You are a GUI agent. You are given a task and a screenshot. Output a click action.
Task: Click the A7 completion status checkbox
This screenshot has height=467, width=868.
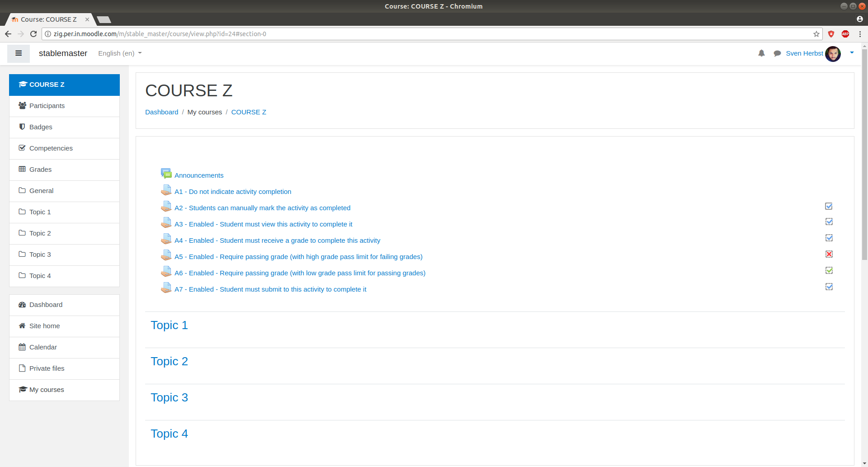coord(829,287)
